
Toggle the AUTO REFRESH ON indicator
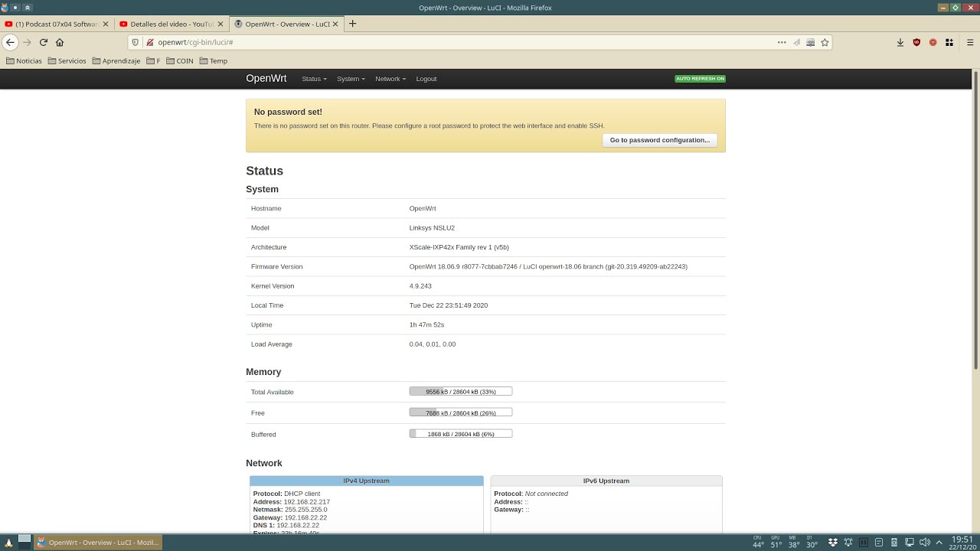point(700,79)
